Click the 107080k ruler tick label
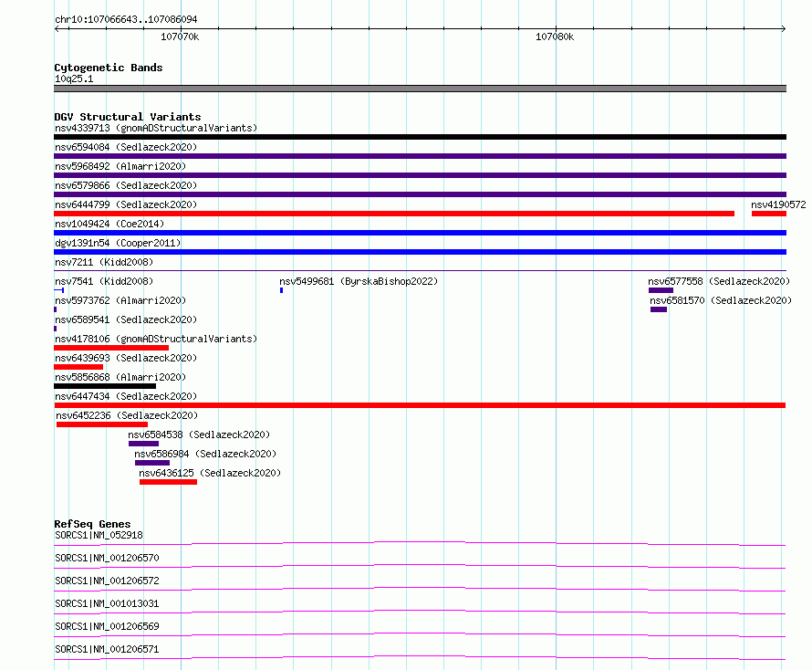This screenshot has height=670, width=812. pyautogui.click(x=555, y=37)
